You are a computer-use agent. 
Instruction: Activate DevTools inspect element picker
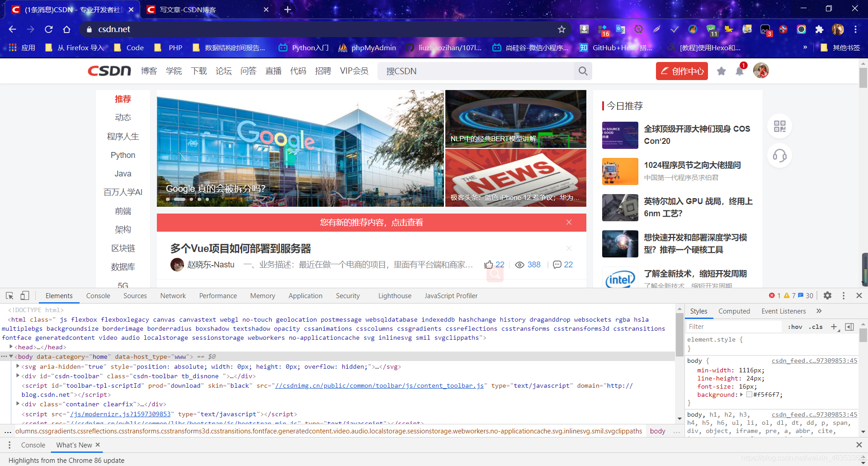coord(9,295)
